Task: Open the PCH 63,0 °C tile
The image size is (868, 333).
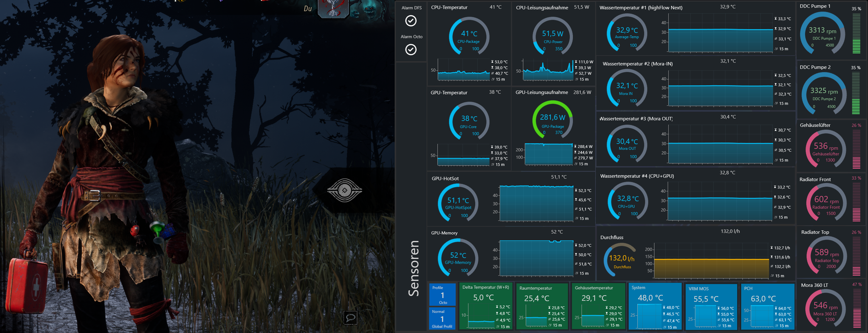Action: click(768, 307)
